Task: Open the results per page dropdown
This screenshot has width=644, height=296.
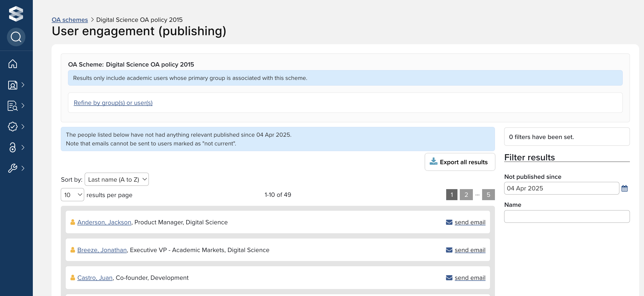Action: point(72,195)
